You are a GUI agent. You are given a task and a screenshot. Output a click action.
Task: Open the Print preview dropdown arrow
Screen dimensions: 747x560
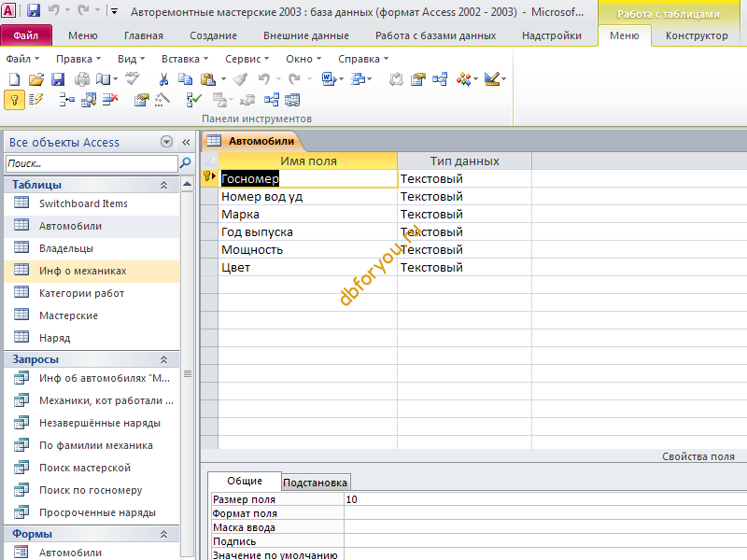pos(115,79)
